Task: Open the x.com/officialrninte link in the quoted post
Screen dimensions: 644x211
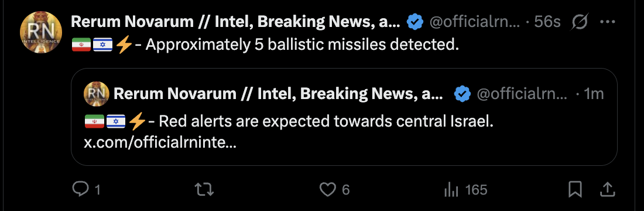Action: click(x=160, y=143)
